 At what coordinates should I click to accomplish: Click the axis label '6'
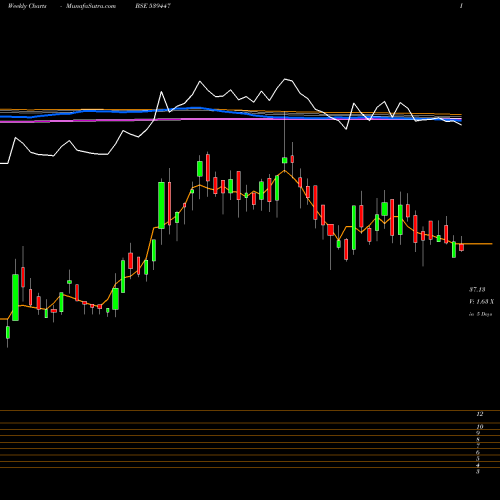[478, 453]
